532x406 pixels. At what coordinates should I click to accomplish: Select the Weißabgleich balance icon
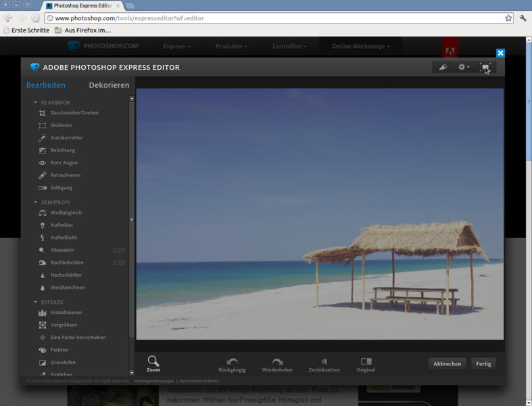click(x=42, y=212)
